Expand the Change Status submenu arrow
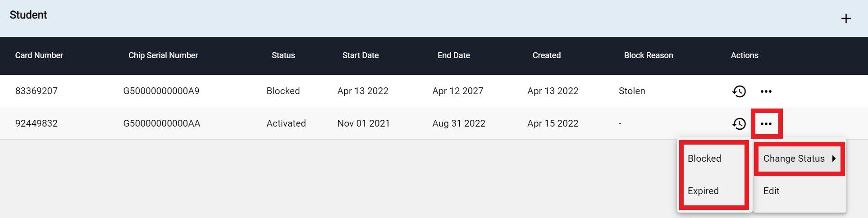Screen dimensions: 868x218 tap(834, 159)
